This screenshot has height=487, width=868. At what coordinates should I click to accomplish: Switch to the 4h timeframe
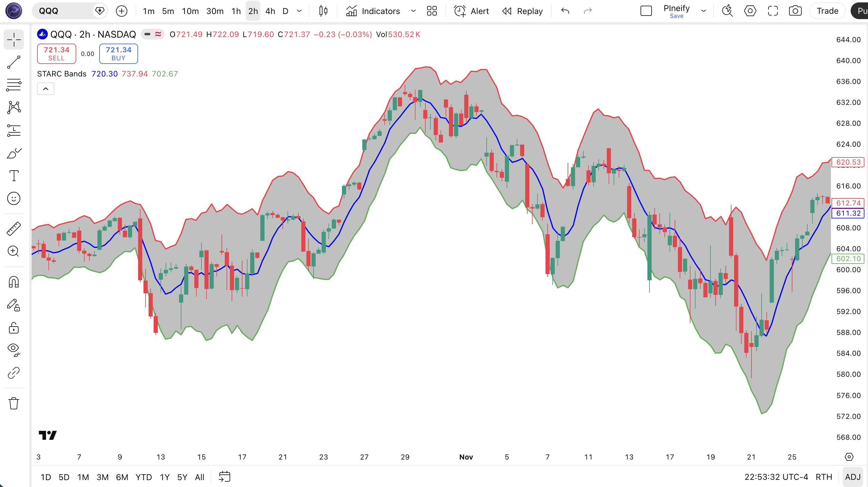(270, 11)
